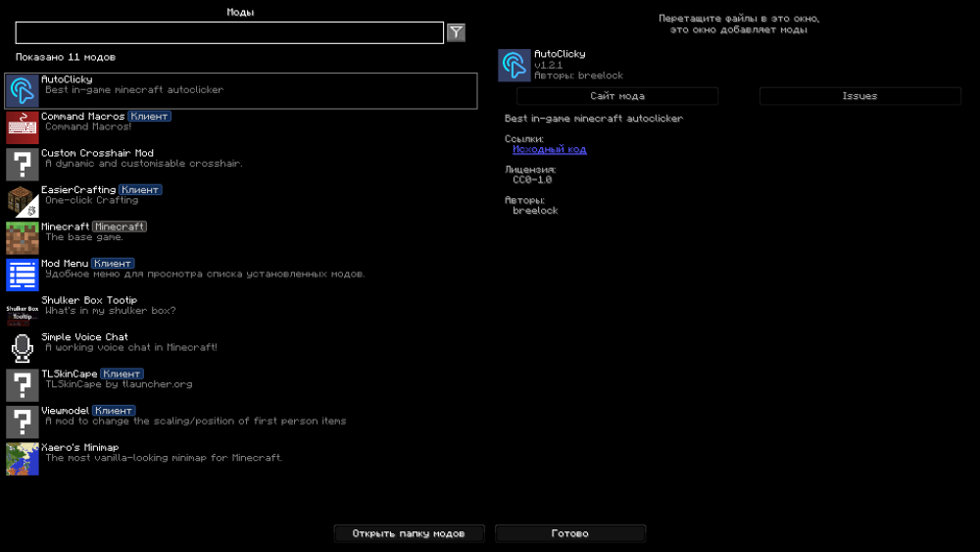
Task: Click 'Клиент' badge next to EasierCrafting
Action: coord(140,190)
